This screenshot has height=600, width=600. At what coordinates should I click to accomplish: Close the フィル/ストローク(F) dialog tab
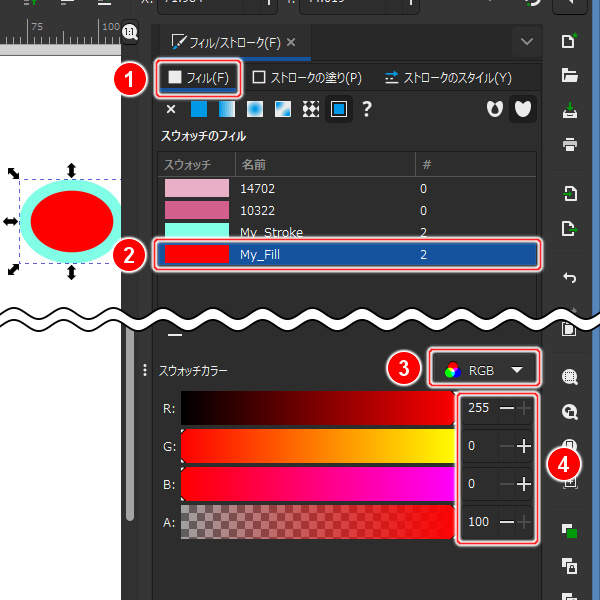click(291, 42)
